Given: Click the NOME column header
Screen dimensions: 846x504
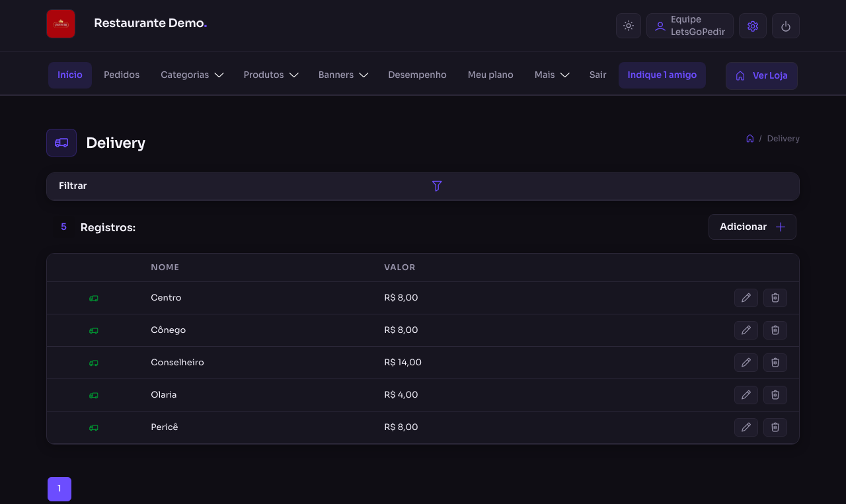Looking at the screenshot, I should 165,268.
